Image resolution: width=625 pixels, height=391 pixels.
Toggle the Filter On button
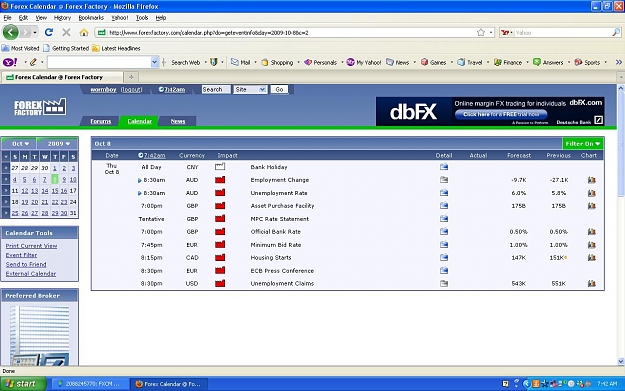pyautogui.click(x=582, y=143)
